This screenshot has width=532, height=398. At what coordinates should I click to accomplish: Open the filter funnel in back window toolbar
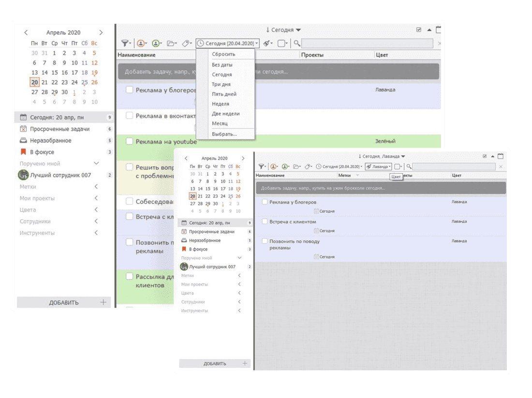[126, 44]
